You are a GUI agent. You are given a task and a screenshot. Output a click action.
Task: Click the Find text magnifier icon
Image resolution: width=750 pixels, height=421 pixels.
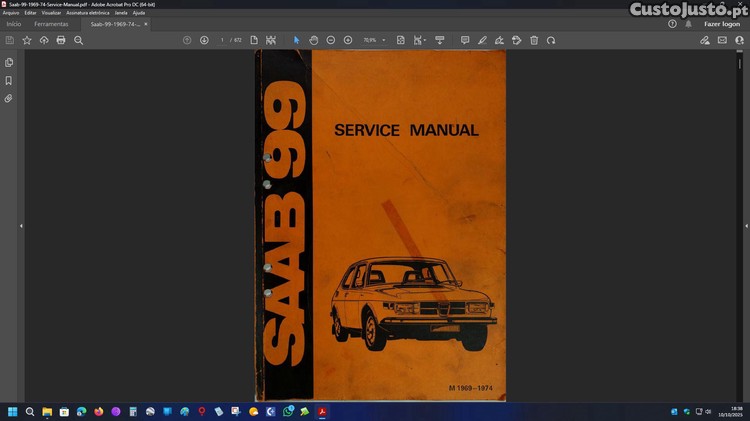click(x=79, y=40)
